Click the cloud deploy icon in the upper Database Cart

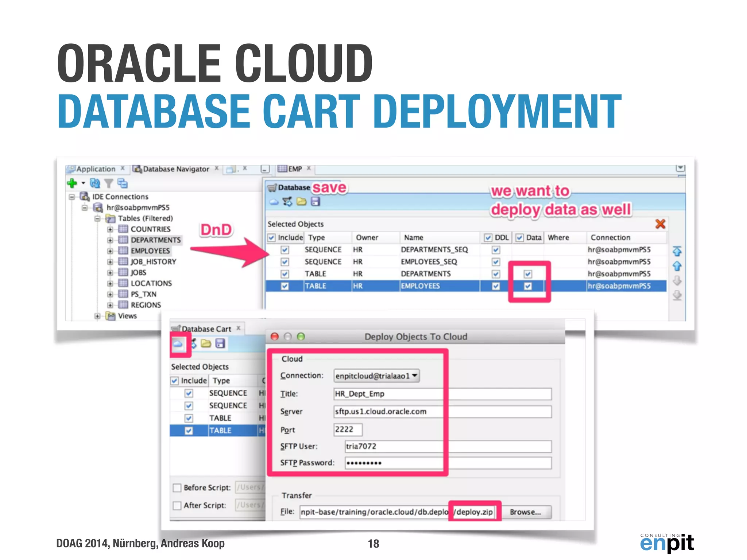(274, 202)
